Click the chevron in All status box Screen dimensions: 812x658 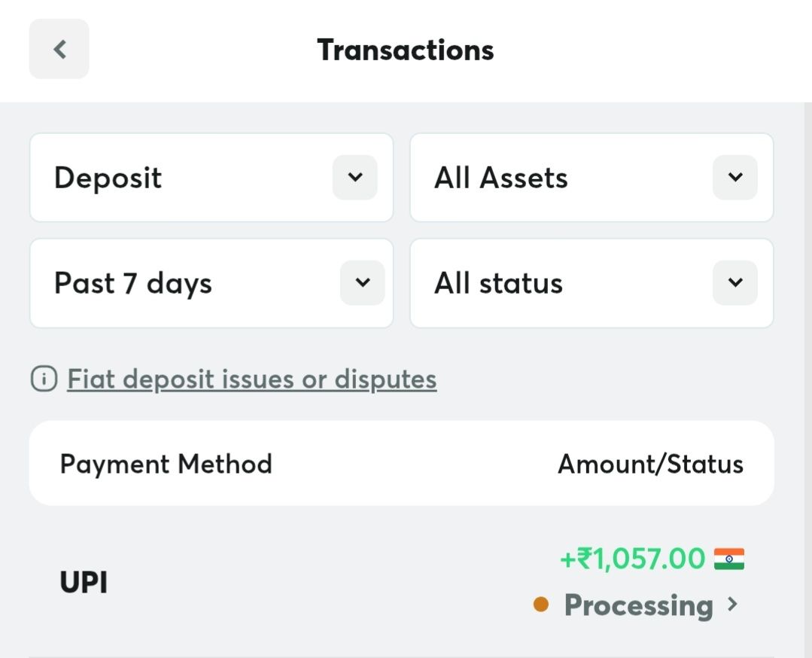click(x=734, y=282)
